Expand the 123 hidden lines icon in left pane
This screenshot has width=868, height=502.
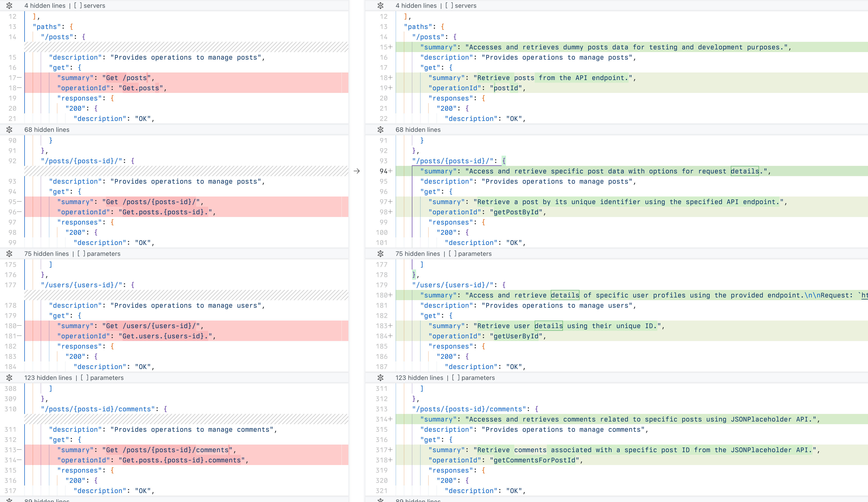[10, 378]
